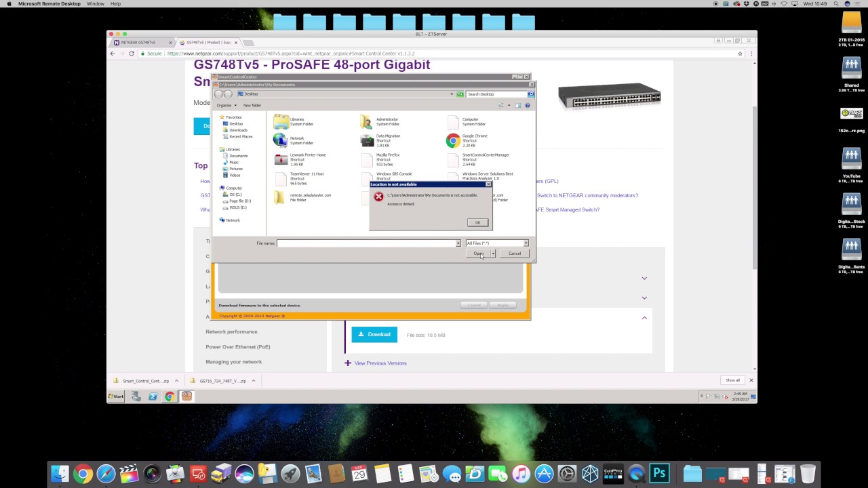Select the remote.zeladataylor.com file folder icon

click(x=281, y=197)
